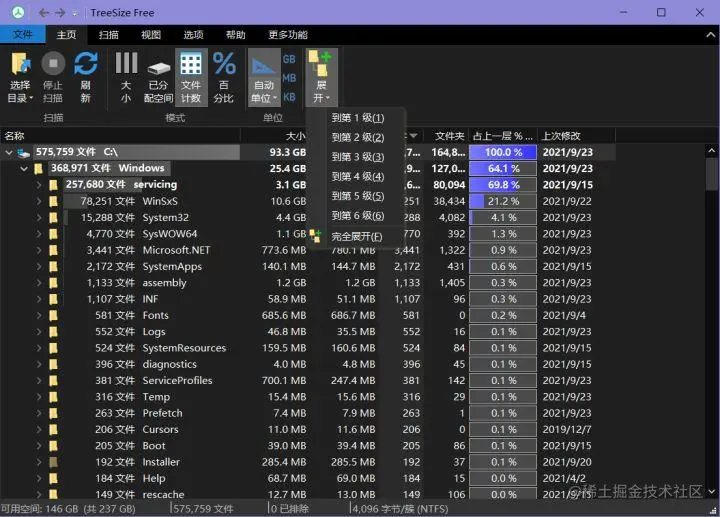Screen dimensions: 720x517
Task: Switch to 已分配空间 mode
Action: tap(158, 77)
